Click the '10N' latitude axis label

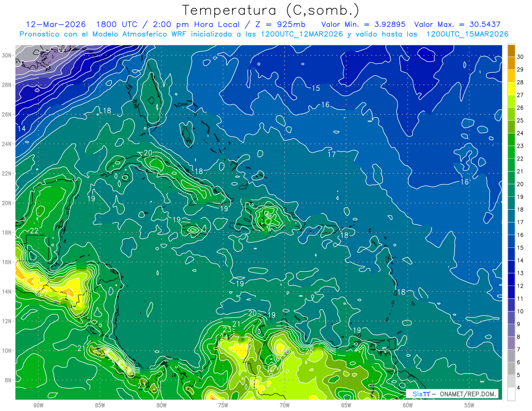[x=7, y=351]
